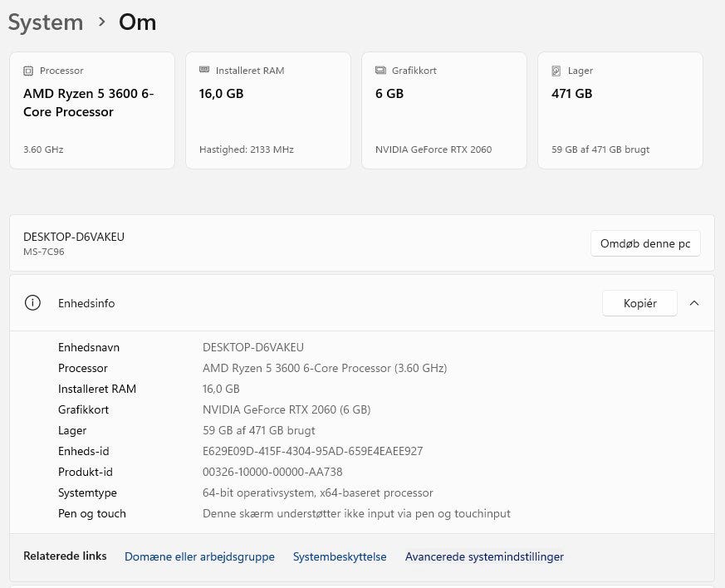The image size is (725, 588).
Task: Click the Produkt-id value 00326-10000-00000-AA738
Action: [x=272, y=472]
